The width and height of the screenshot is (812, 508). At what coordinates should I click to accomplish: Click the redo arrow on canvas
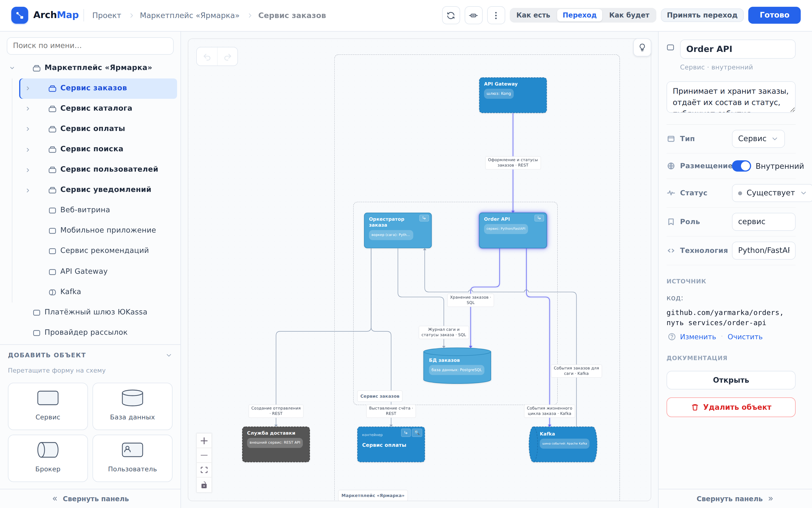tap(228, 56)
